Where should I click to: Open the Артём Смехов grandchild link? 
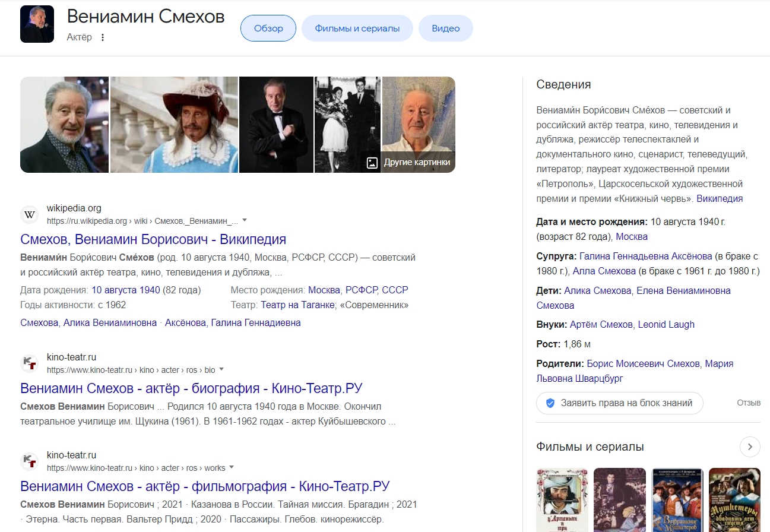(601, 324)
